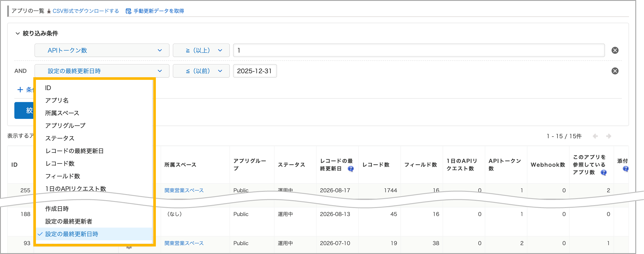
Task: Sort by ID column header
Action: 14,165
